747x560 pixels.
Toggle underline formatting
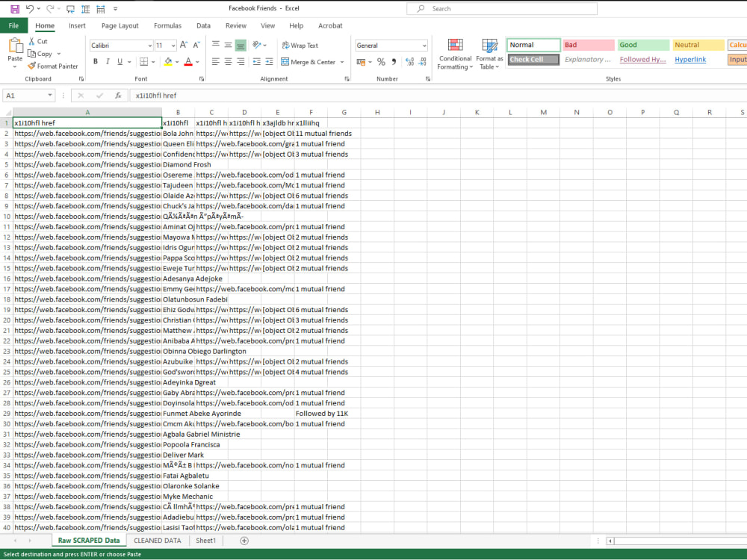pyautogui.click(x=120, y=60)
